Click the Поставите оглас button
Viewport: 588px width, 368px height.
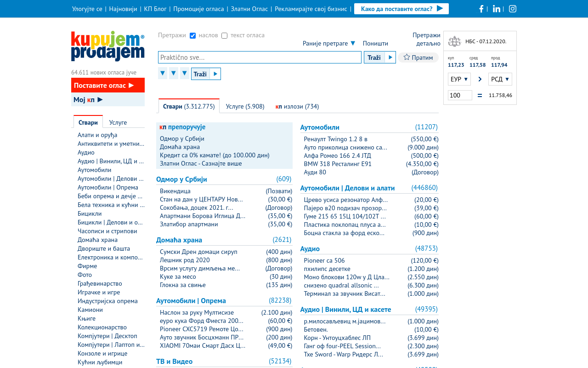[x=108, y=85]
